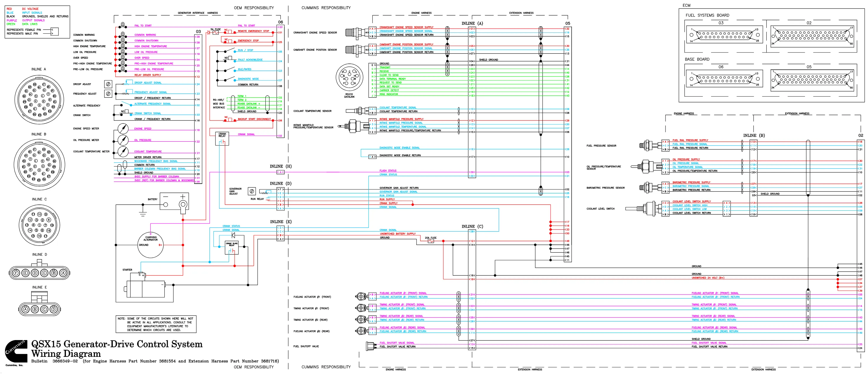Click the fueling actuator #1 (front) connector symbol
The width and height of the screenshot is (868, 374).
362,296
